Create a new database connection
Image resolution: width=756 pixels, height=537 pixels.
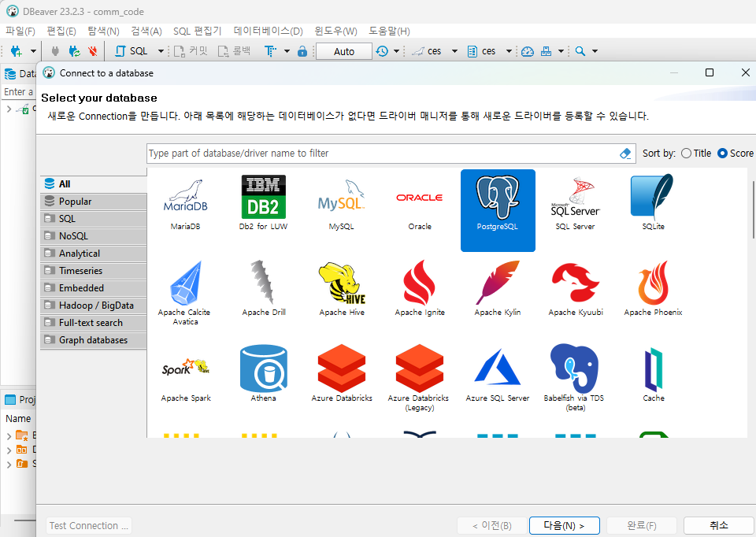(x=17, y=51)
